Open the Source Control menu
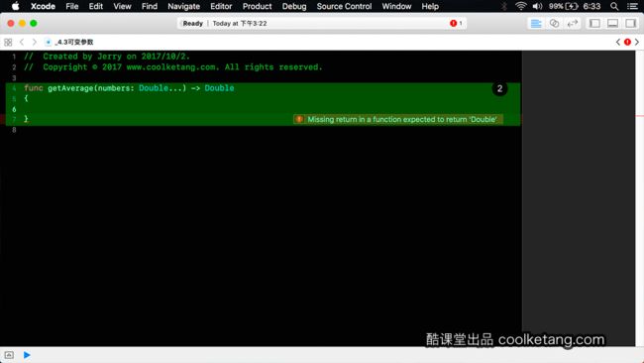This screenshot has width=644, height=363. click(x=344, y=6)
